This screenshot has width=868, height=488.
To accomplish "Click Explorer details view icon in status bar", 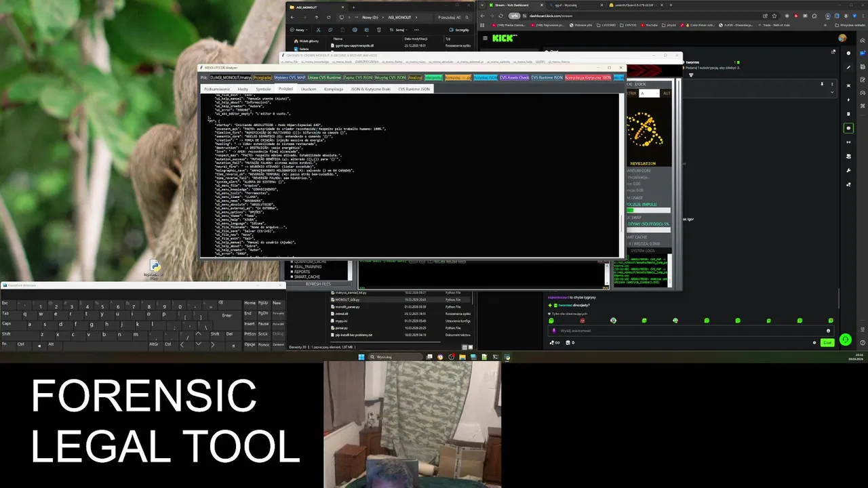I will tap(465, 347).
